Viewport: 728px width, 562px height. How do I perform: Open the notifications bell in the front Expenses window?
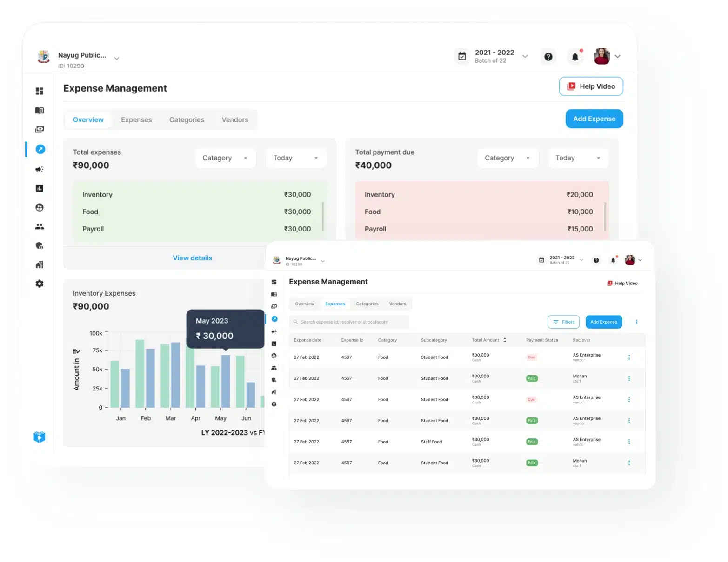click(613, 260)
